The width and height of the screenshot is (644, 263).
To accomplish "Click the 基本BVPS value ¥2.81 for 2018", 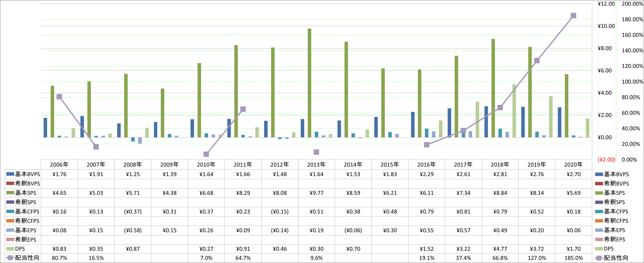I will (x=500, y=174).
